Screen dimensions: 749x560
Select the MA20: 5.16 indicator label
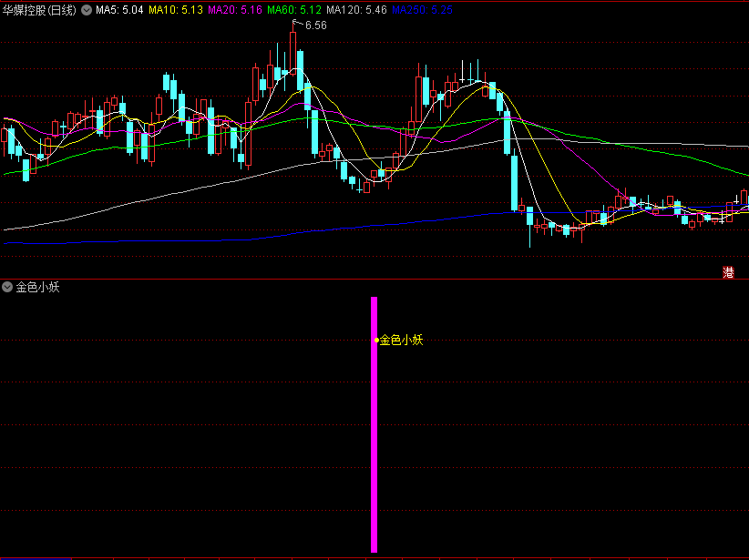tap(235, 10)
